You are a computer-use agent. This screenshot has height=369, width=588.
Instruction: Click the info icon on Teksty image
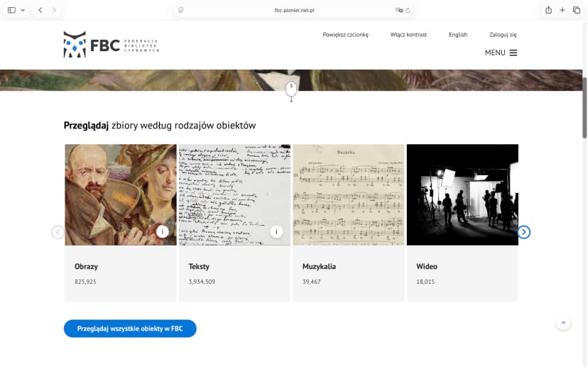276,231
